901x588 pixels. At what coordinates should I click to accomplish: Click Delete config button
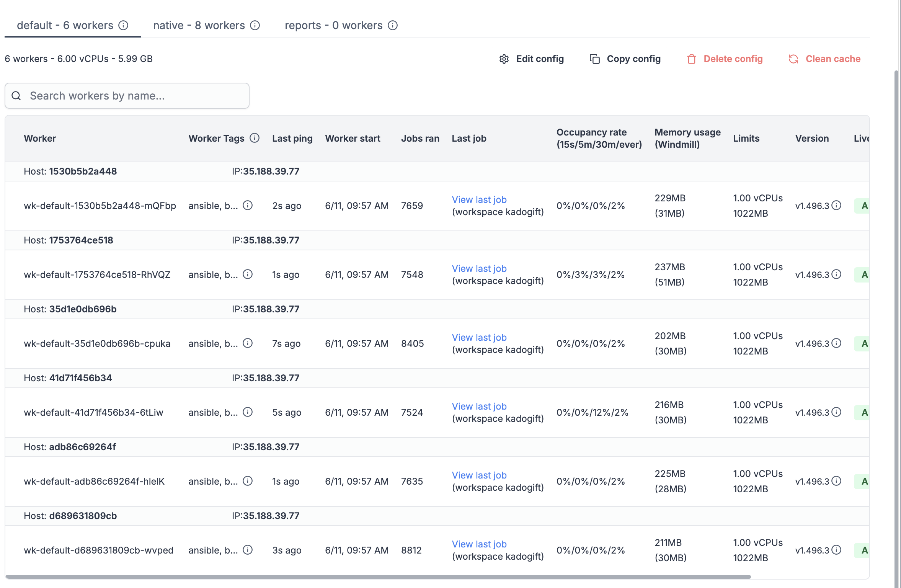[x=725, y=59]
